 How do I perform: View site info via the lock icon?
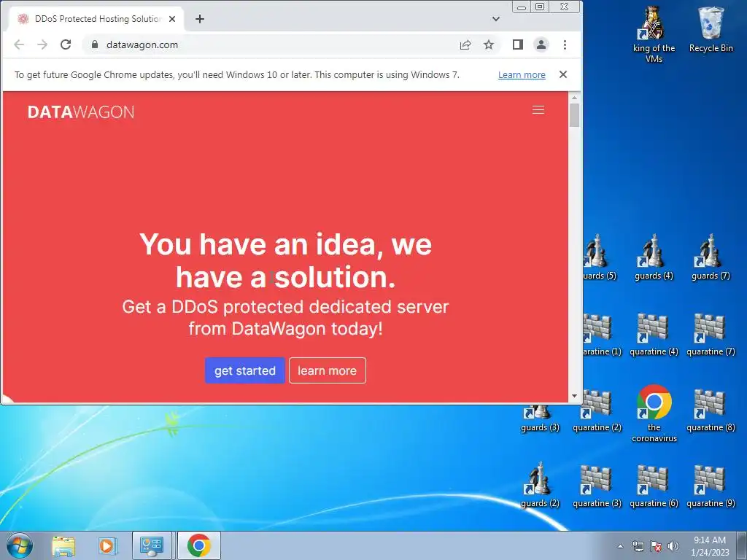tap(94, 44)
